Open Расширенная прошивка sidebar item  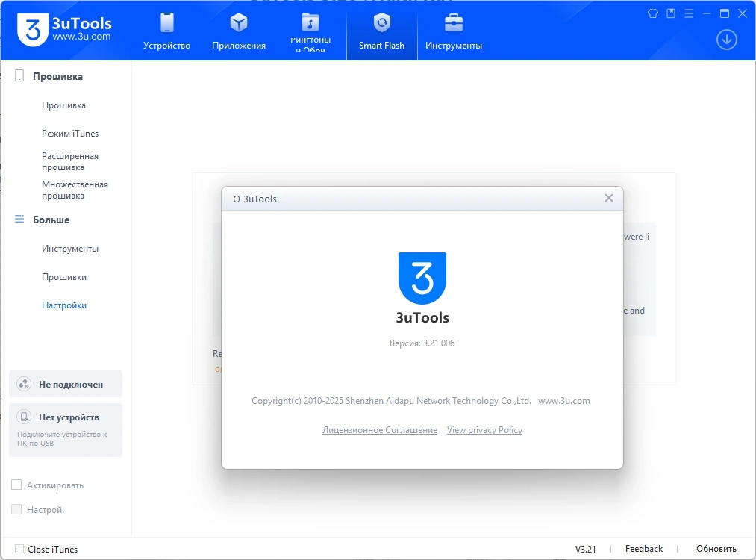click(70, 161)
